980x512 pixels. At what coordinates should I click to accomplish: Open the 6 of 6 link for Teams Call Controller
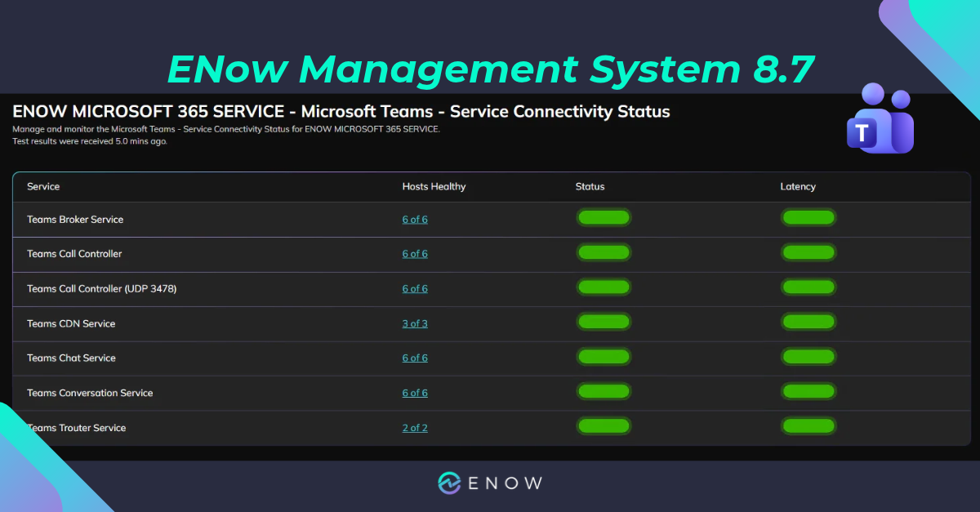415,254
